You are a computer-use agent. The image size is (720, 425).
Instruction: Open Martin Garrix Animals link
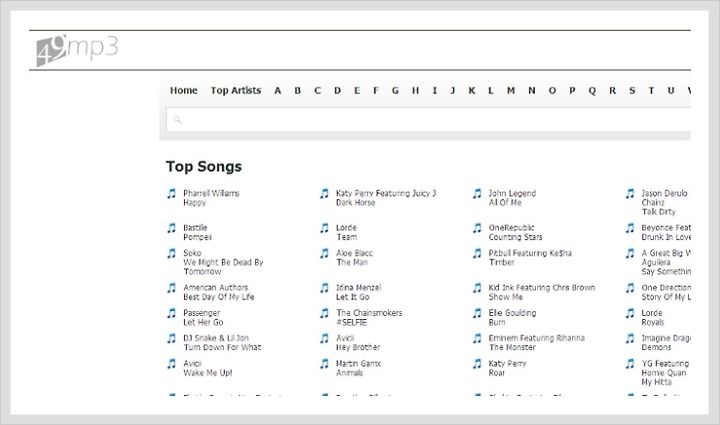pos(358,368)
